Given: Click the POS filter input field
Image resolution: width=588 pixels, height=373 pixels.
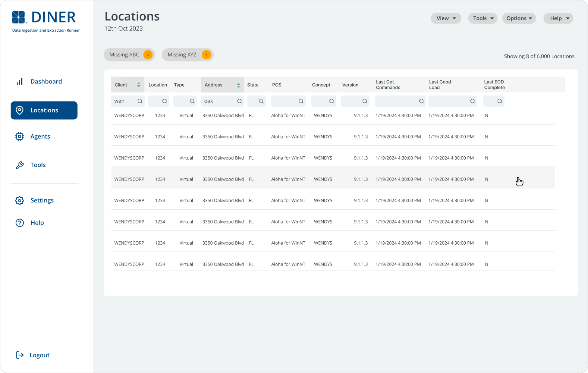Looking at the screenshot, I should [x=288, y=101].
